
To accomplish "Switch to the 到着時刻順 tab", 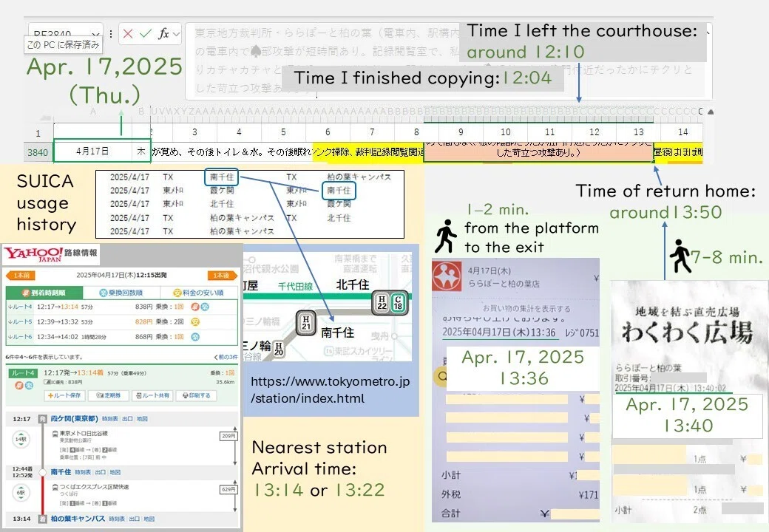I will point(44,293).
